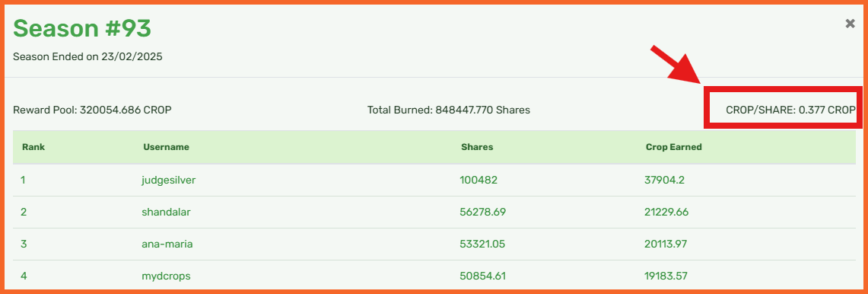Screen dimensions: 868x294
Task: Close the Season #93 dialog
Action: [851, 24]
